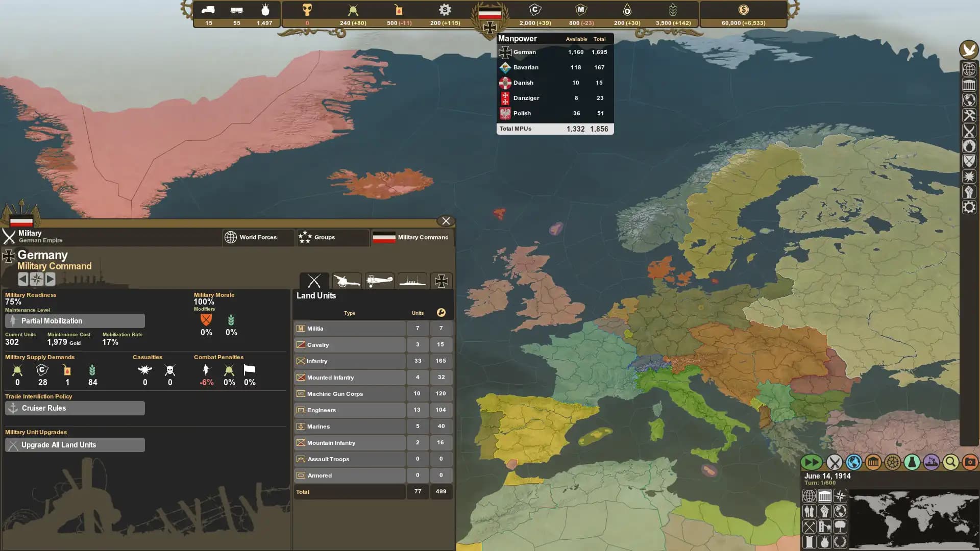Image resolution: width=980 pixels, height=551 pixels.
Task: Open the research flask screen
Action: tap(911, 463)
